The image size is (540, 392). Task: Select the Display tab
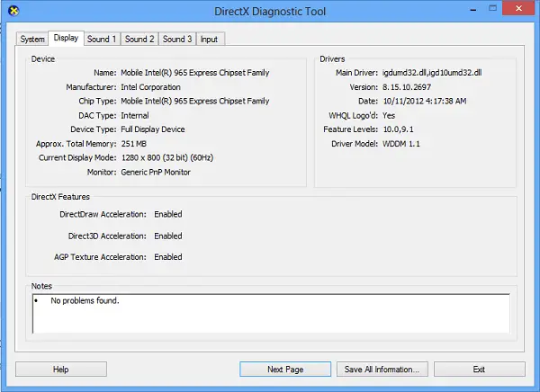pyautogui.click(x=66, y=38)
